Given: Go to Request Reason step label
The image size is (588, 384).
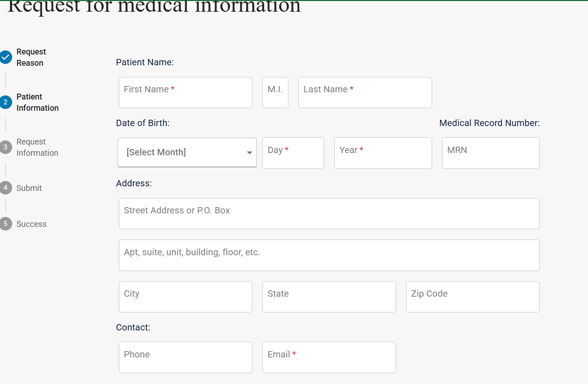Looking at the screenshot, I should point(31,57).
